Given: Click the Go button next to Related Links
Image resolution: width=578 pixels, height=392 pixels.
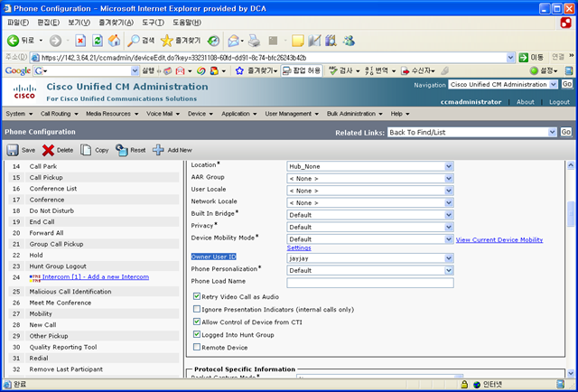Looking at the screenshot, I should [x=566, y=132].
